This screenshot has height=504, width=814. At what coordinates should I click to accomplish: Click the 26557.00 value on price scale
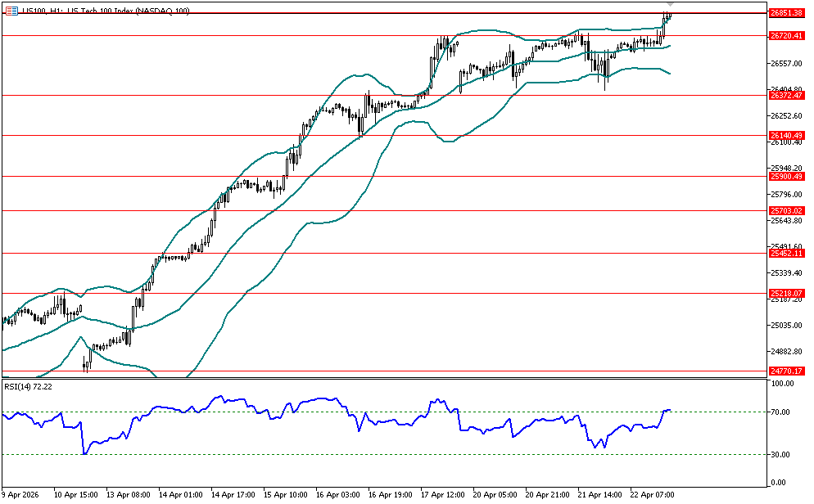[785, 64]
